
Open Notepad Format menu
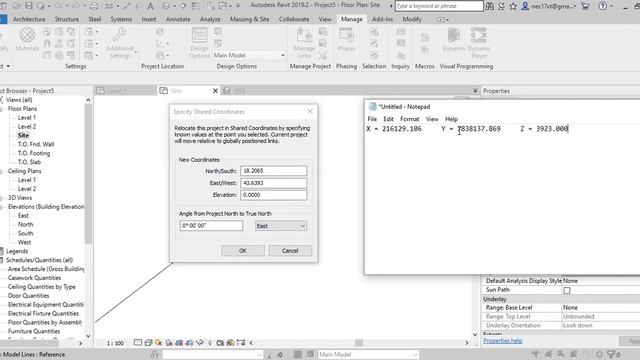pos(409,119)
